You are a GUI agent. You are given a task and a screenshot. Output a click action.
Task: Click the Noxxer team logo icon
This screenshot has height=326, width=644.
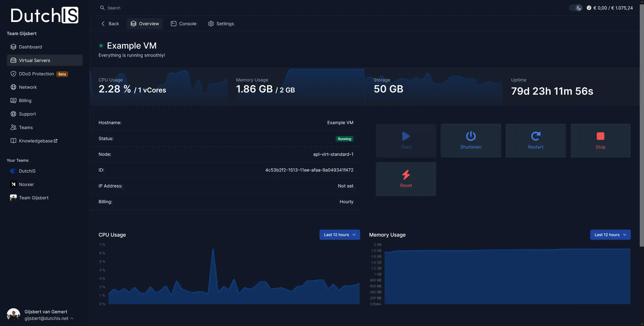[x=13, y=184]
